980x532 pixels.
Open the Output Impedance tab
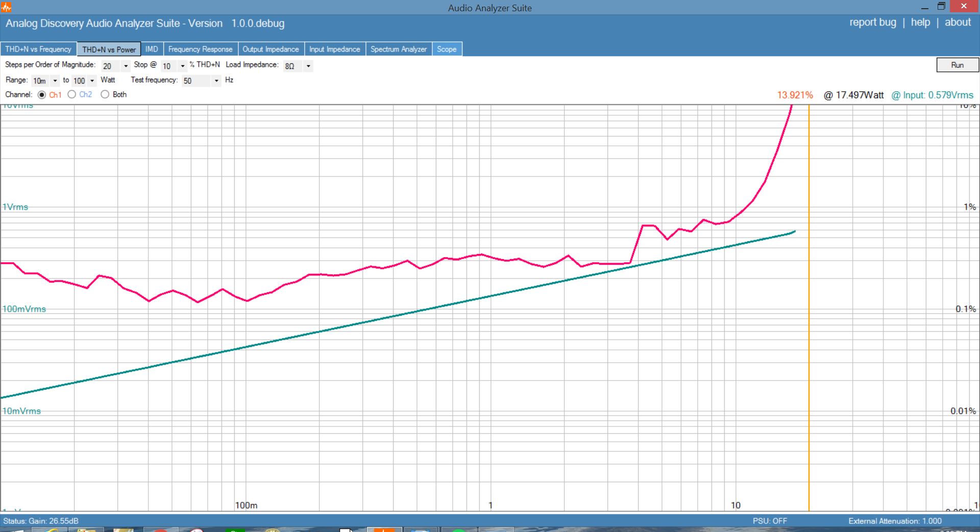(271, 49)
